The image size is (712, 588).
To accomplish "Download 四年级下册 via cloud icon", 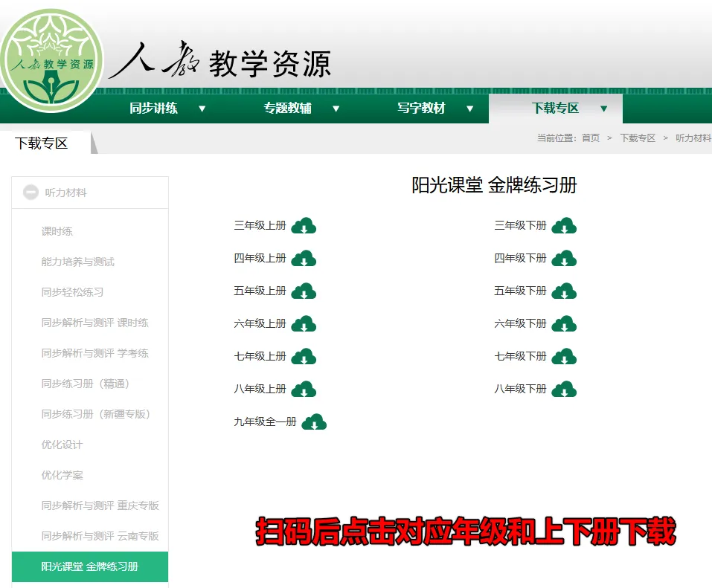I will click(564, 258).
